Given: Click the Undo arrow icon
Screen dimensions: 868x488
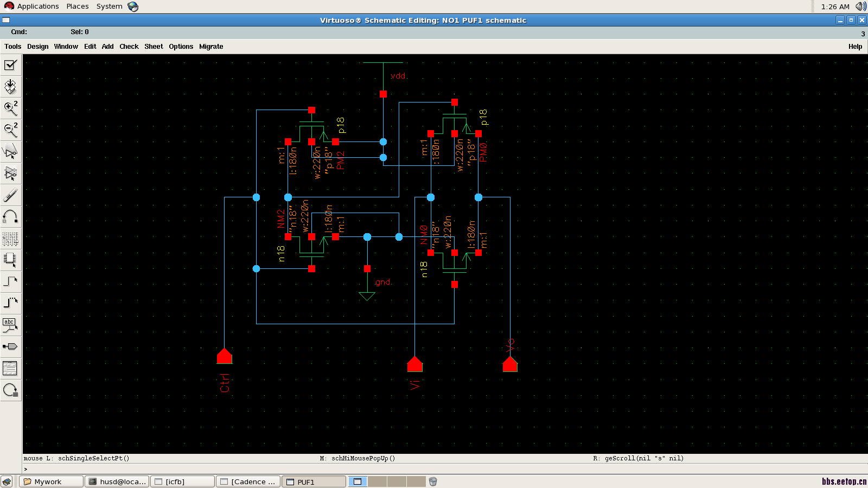Looking at the screenshot, I should pos(10,217).
